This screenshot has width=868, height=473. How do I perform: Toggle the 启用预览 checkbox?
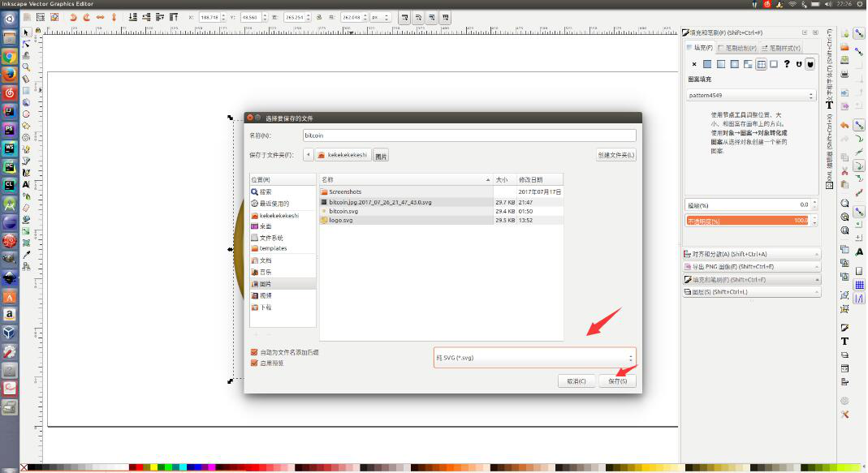(254, 363)
